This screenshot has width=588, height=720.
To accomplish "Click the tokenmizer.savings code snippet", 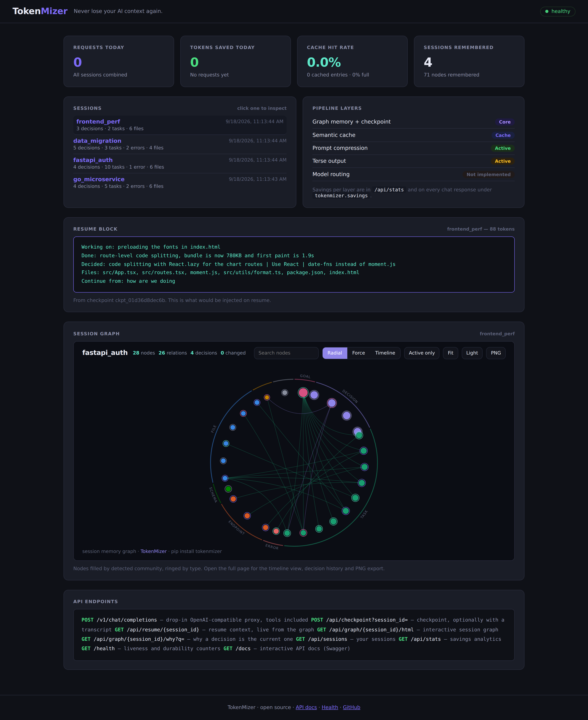I will pyautogui.click(x=341, y=195).
